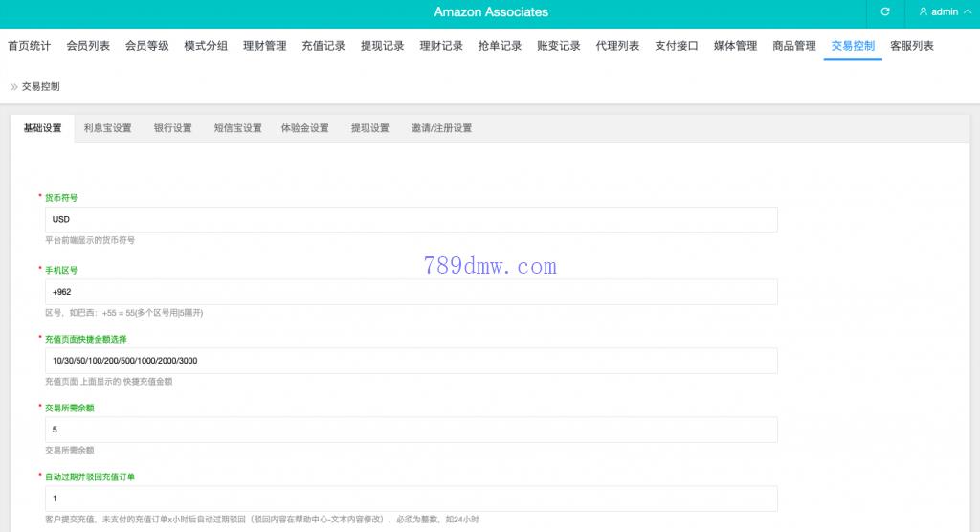Expand the admin user dropdown arrow
980x532 pixels.
(x=968, y=12)
